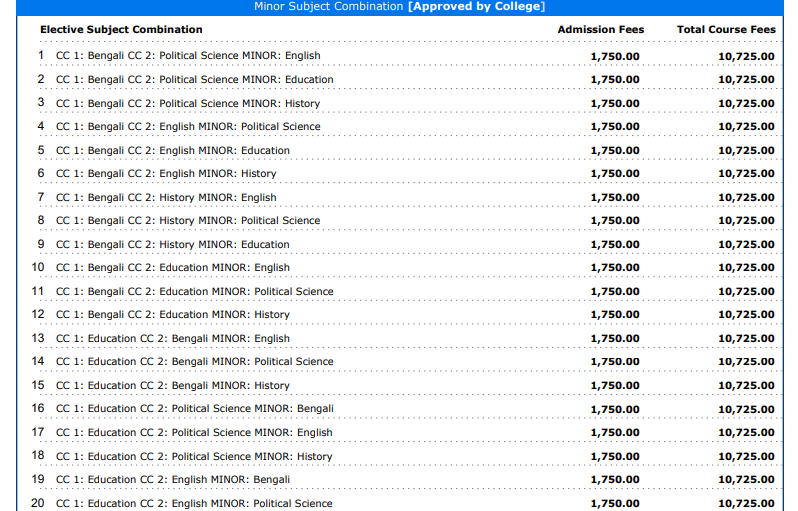Click the 'Elective Subject Combination' column header
This screenshot has width=798, height=511.
[121, 30]
